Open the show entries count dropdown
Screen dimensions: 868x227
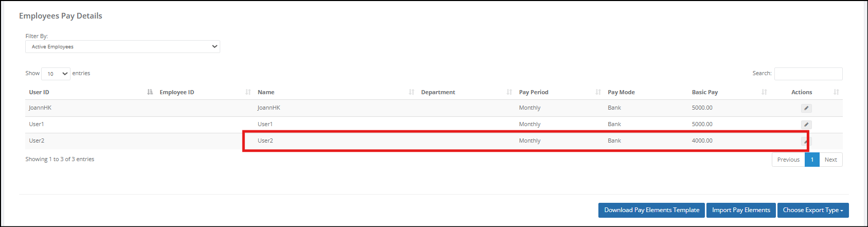tap(56, 74)
